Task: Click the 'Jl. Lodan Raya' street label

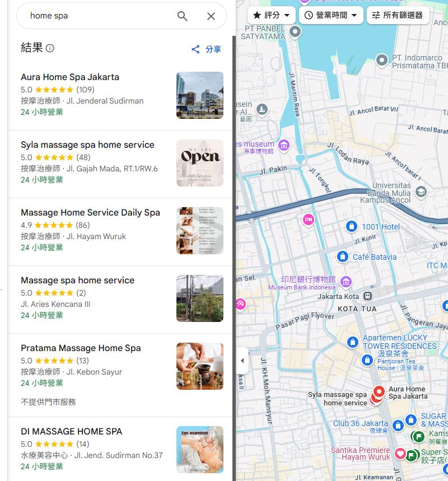Action: tap(348, 153)
